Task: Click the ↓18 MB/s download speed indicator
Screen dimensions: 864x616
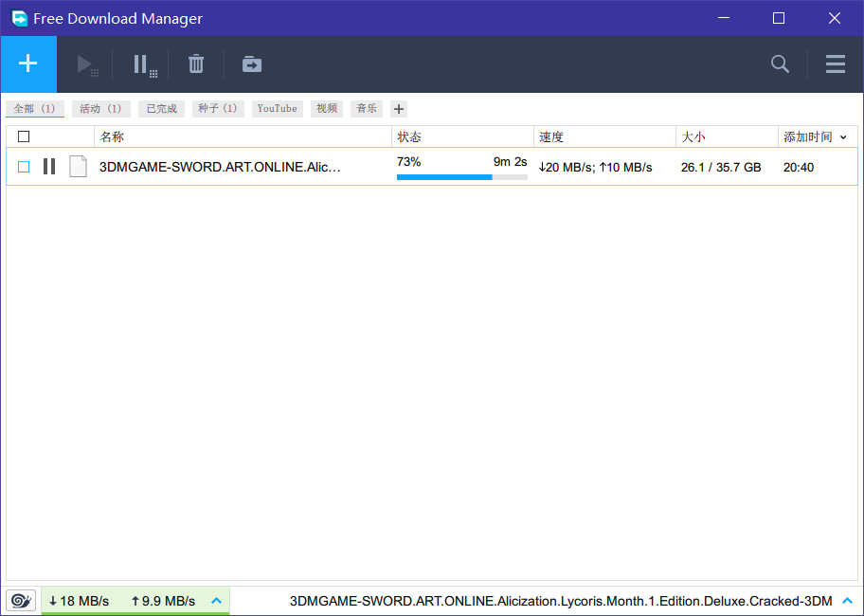Action: point(80,601)
